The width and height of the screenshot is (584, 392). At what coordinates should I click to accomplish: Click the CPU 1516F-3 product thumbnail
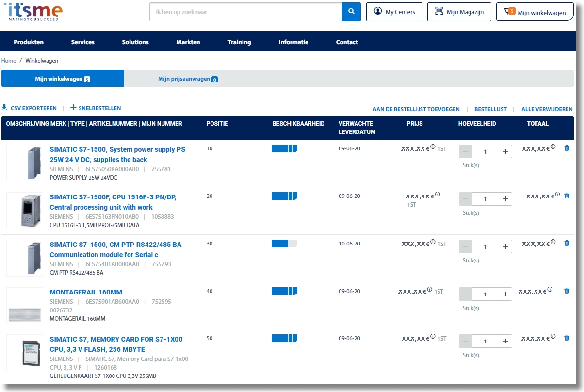coord(25,210)
